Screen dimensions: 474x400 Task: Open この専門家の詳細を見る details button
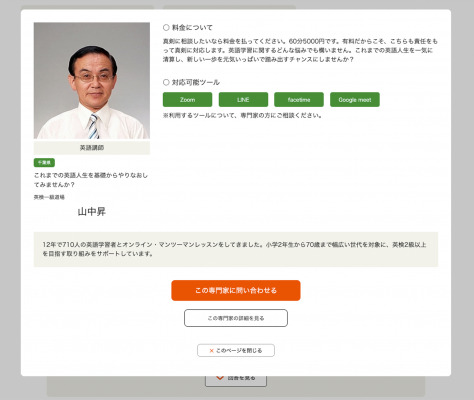tap(236, 318)
